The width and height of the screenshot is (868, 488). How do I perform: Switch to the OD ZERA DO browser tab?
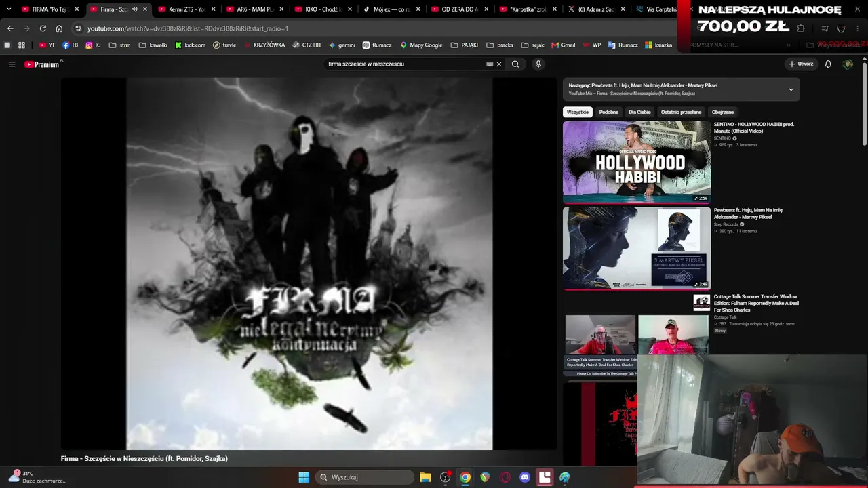(x=460, y=9)
